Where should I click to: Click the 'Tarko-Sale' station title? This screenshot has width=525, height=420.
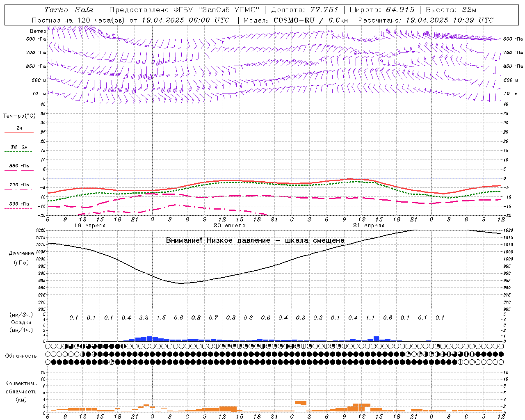69,10
